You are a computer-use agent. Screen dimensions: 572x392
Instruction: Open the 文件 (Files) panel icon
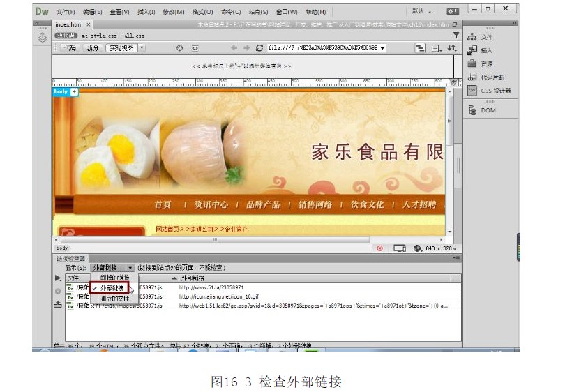(x=472, y=37)
